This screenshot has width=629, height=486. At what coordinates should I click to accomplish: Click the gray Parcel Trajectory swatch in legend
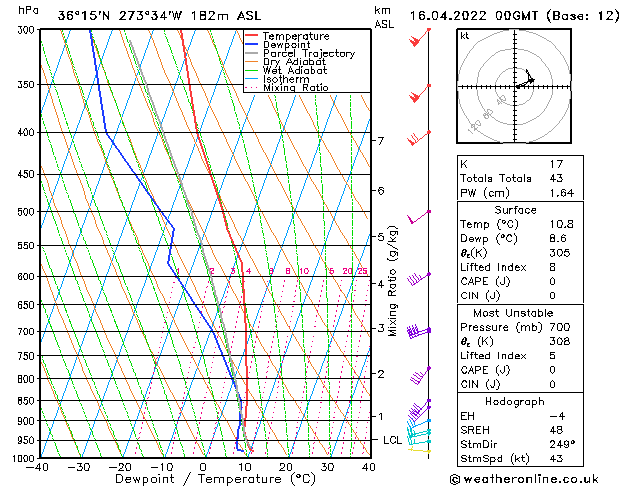[x=252, y=53]
